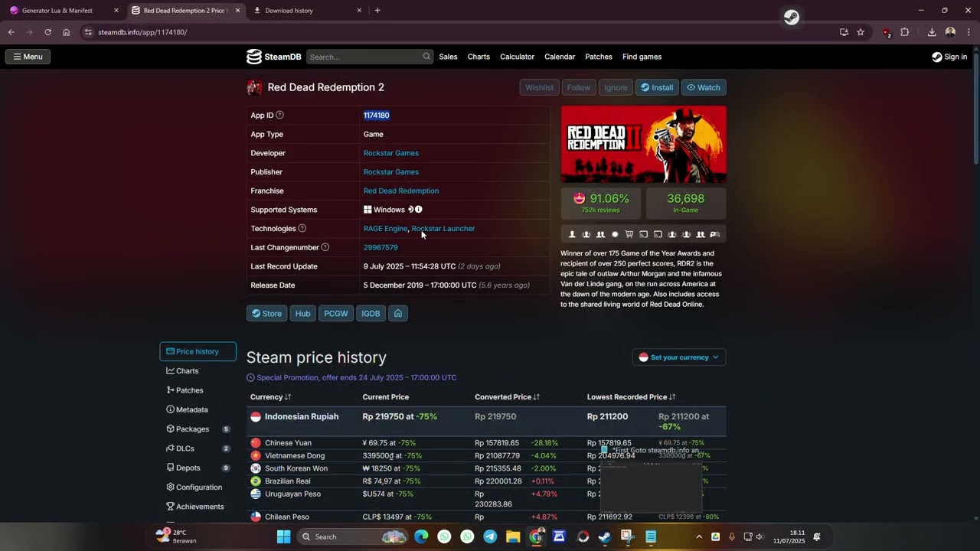Reload the page with browser refresh icon
Viewport: 980px width, 551px height.
click(x=47, y=32)
